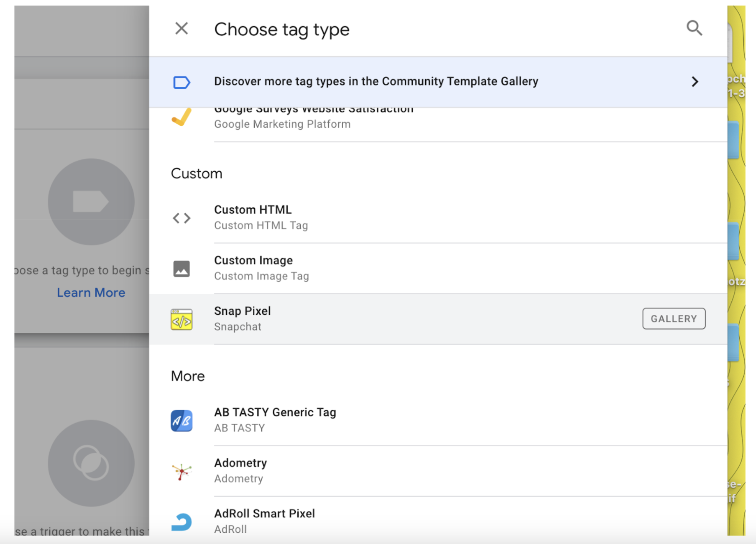This screenshot has width=756, height=544.
Task: Select AB TASTY Generic Tag
Action: (438, 420)
